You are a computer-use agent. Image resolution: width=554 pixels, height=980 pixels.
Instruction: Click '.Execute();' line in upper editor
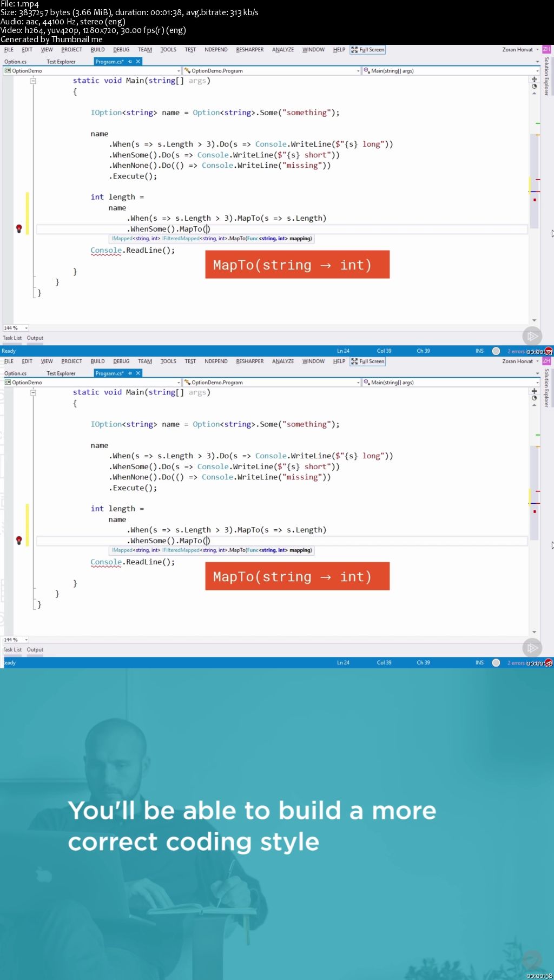pyautogui.click(x=133, y=176)
